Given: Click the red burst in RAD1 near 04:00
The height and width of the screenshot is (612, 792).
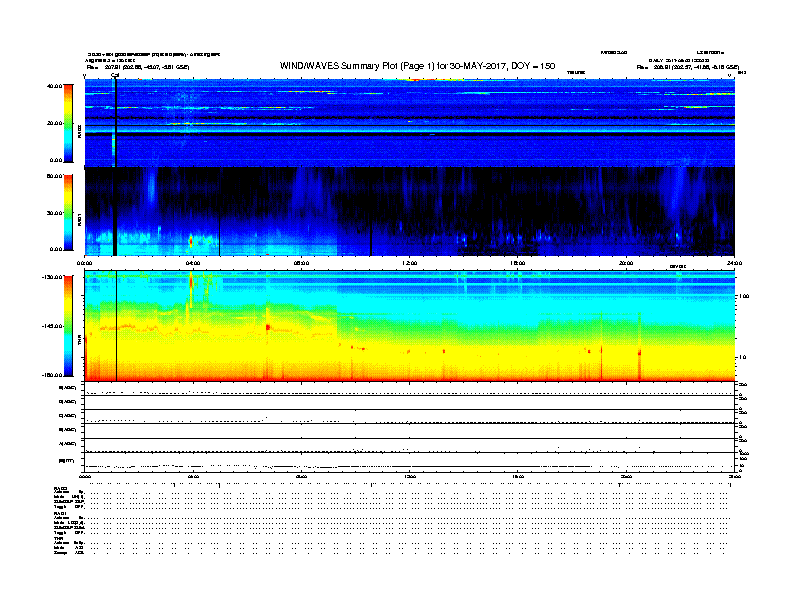Looking at the screenshot, I should tap(190, 241).
